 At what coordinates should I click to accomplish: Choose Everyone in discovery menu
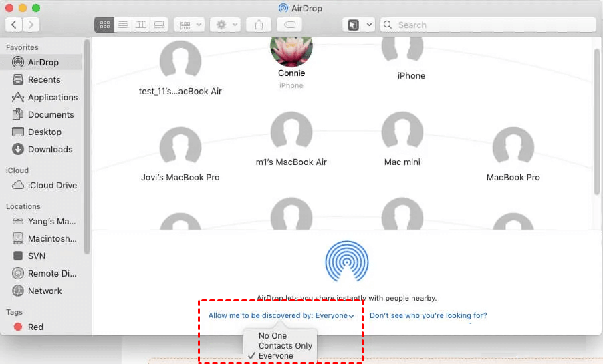[x=275, y=355]
